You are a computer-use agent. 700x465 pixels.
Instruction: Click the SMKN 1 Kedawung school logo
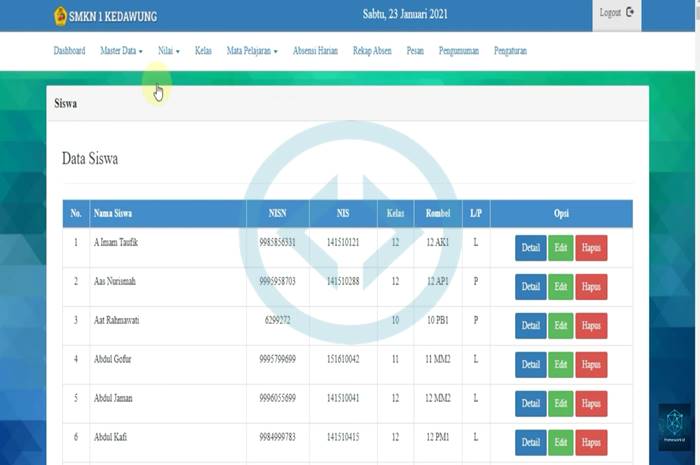point(60,16)
